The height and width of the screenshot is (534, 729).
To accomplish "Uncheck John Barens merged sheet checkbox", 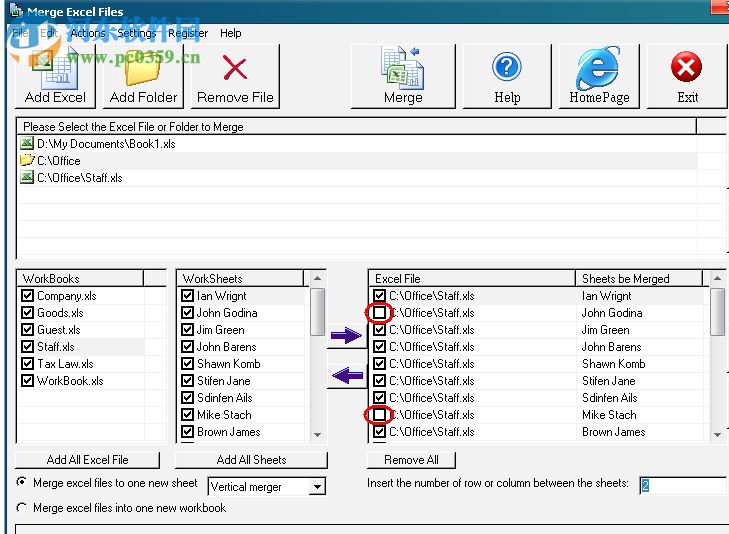I will [379, 347].
